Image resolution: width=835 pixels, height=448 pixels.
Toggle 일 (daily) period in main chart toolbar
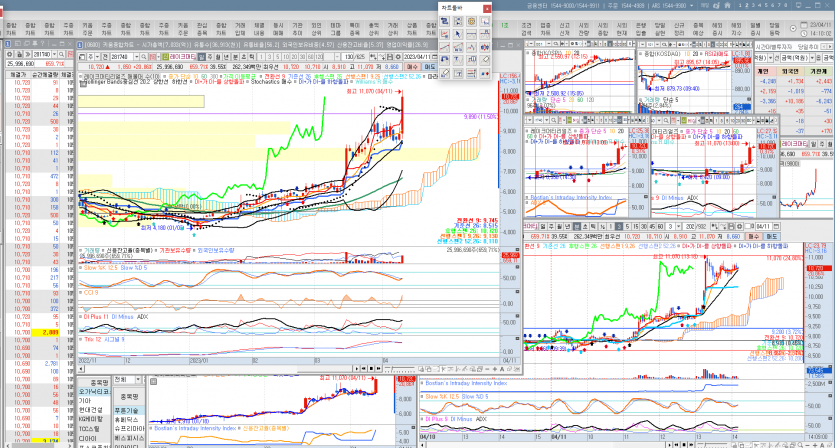(202, 57)
